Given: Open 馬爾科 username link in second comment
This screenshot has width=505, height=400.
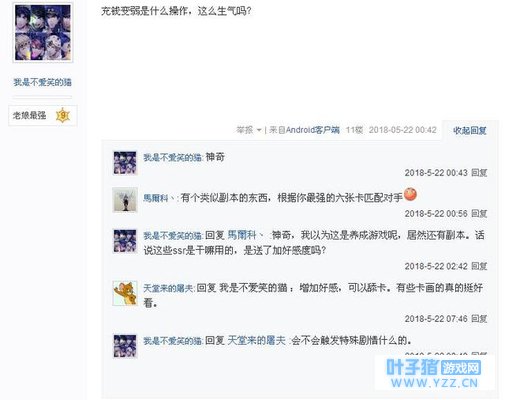Looking at the screenshot, I should 158,198.
